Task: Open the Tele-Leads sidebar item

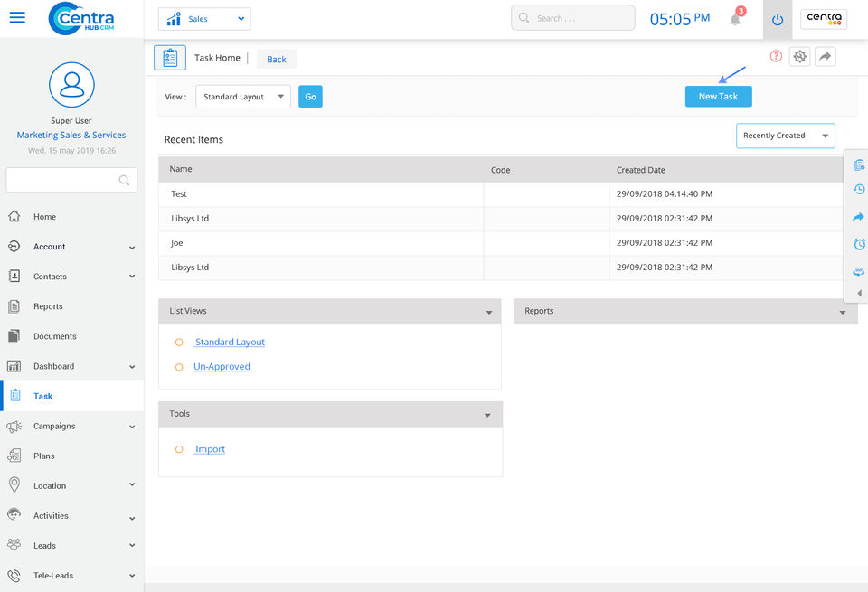Action: [x=72, y=575]
